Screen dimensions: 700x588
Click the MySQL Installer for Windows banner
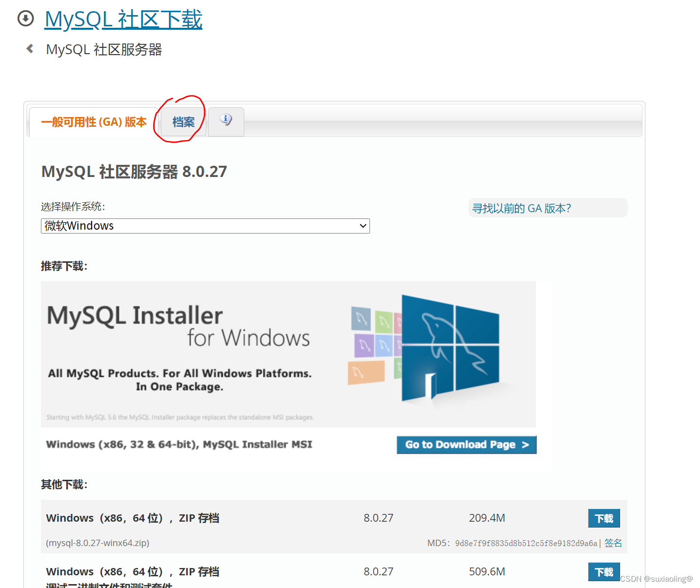[288, 354]
